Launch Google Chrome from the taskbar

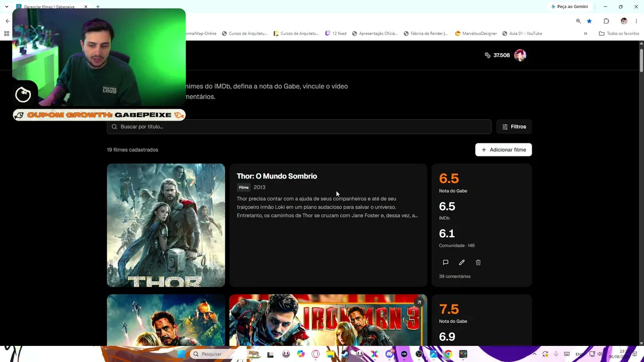(448, 354)
